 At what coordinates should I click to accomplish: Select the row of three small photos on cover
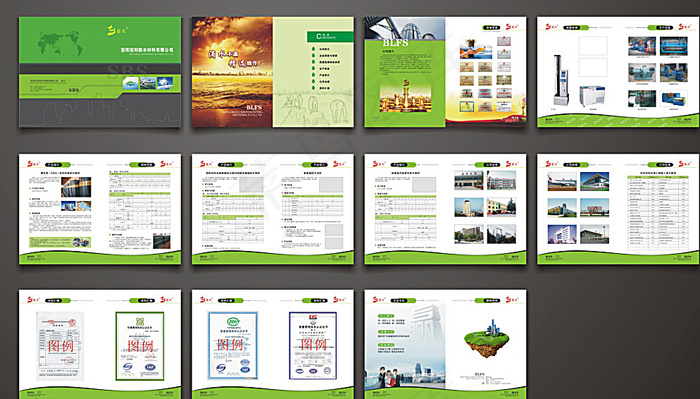tap(148, 83)
